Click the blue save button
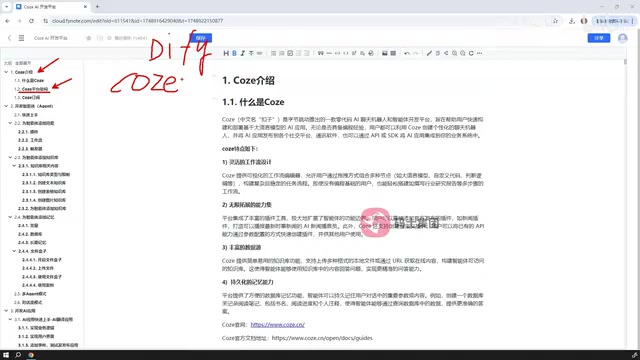Screen dimensions: 640x360 200,38
